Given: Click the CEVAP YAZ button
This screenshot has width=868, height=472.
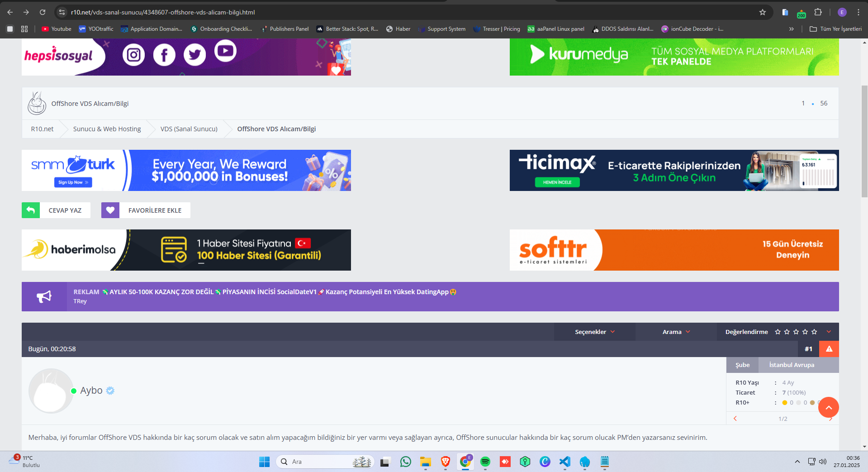Looking at the screenshot, I should (56, 210).
